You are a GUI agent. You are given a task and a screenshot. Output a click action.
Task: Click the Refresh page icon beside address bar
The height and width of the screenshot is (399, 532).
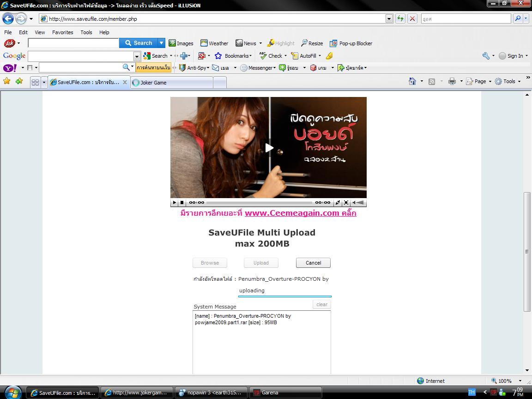[x=400, y=18]
